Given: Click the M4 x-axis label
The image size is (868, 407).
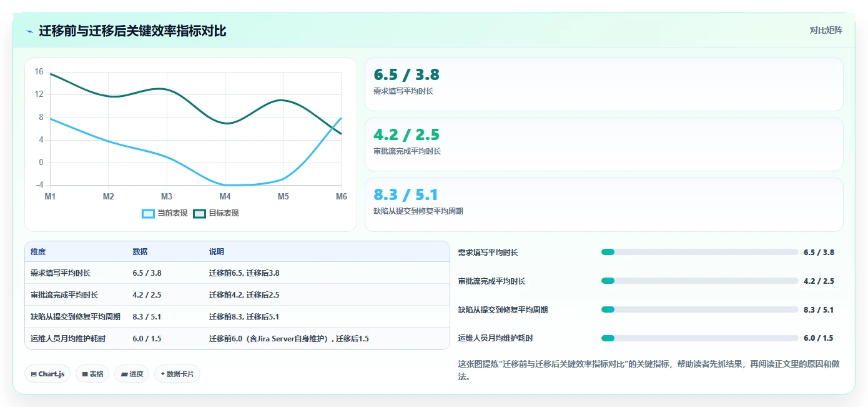Looking at the screenshot, I should click(225, 196).
